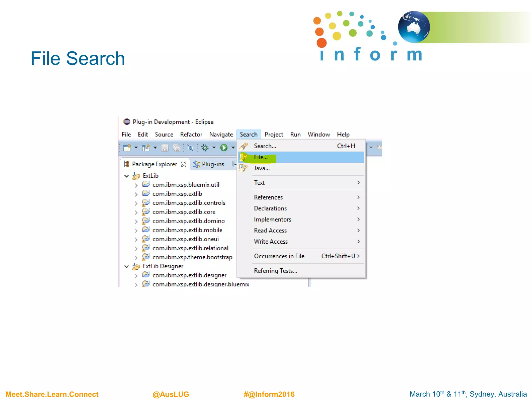Click com.ibm.xsp.extlib.mobile project folder icon
532x399 pixels.
click(146, 230)
